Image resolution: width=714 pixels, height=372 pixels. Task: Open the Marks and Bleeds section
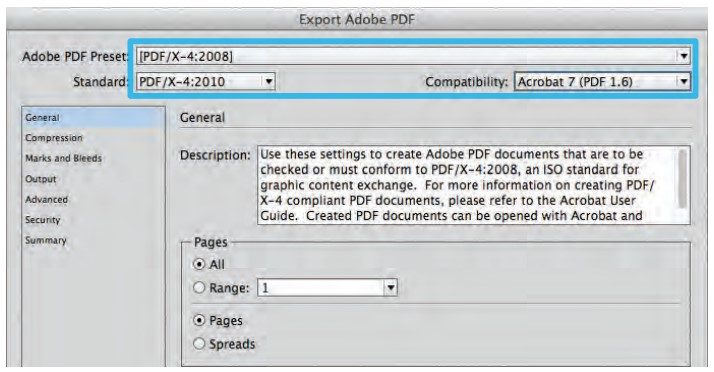[x=63, y=158]
